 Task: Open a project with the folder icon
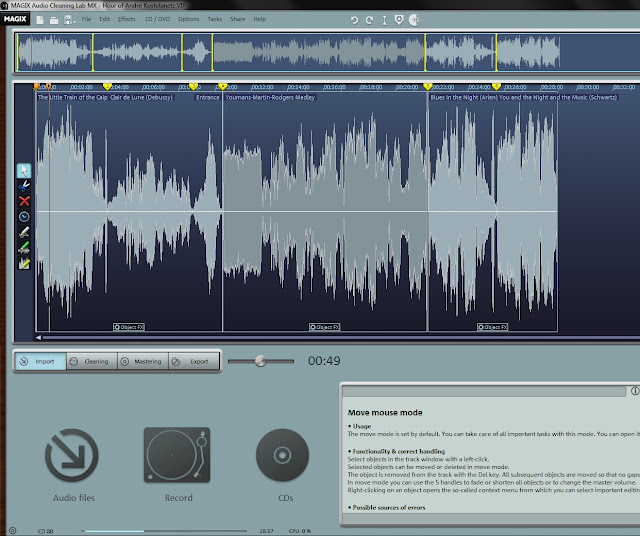click(53, 20)
